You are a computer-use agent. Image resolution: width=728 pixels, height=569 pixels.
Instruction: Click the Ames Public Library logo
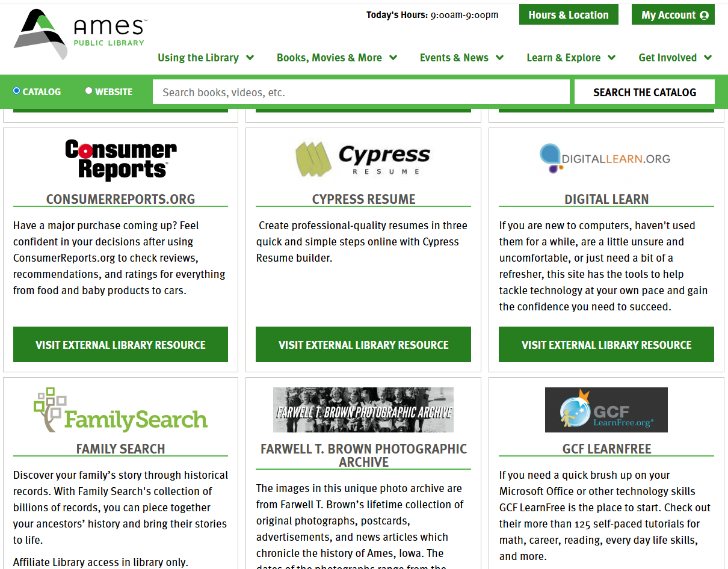[x=80, y=34]
